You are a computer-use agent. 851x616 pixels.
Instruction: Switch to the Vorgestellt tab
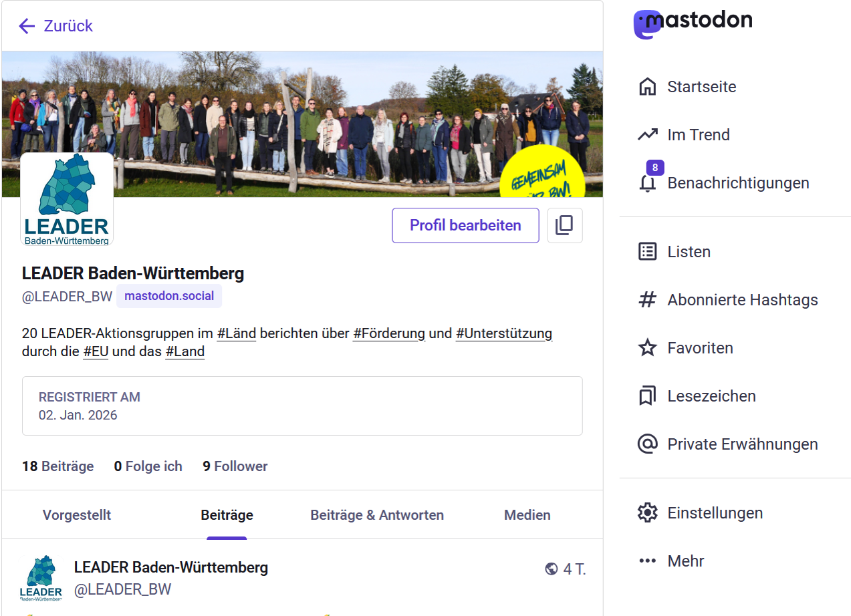click(x=77, y=515)
